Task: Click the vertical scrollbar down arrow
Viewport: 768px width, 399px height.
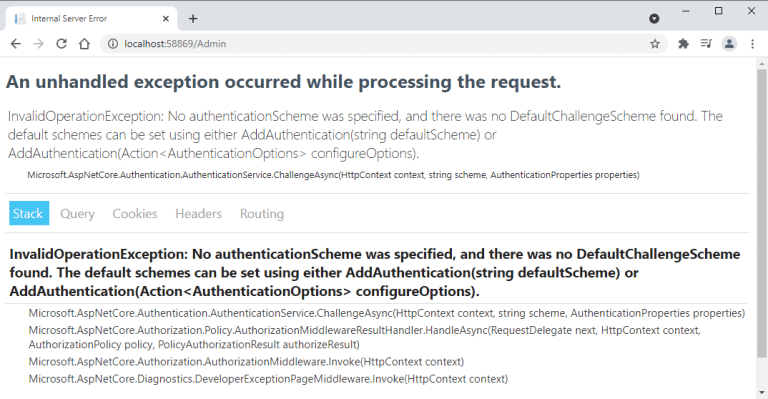Action: (762, 393)
